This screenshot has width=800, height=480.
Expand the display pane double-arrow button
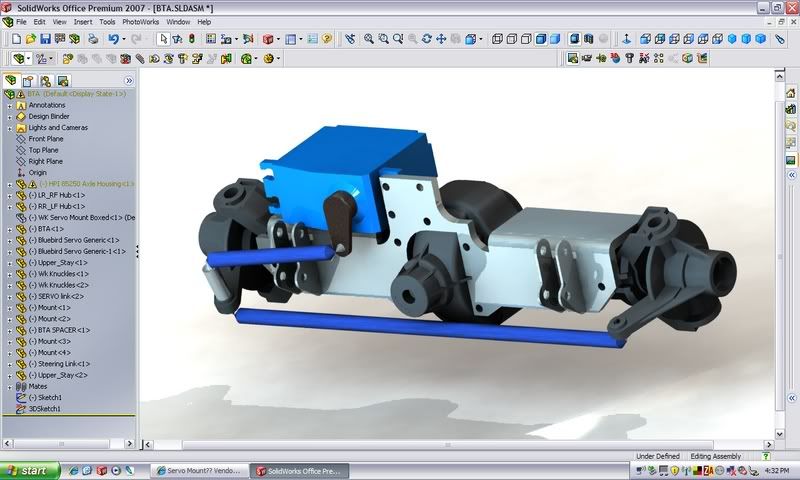tap(129, 81)
